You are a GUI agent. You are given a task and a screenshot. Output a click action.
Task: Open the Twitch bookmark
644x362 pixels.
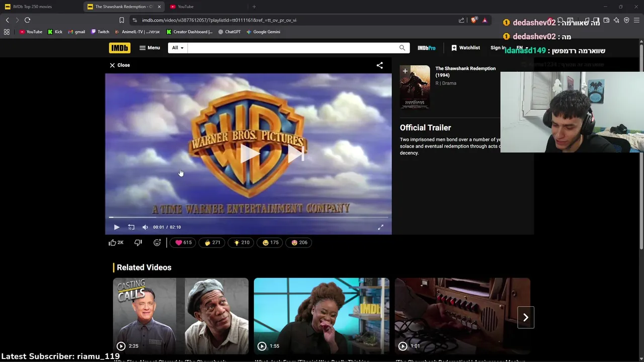pyautogui.click(x=100, y=32)
